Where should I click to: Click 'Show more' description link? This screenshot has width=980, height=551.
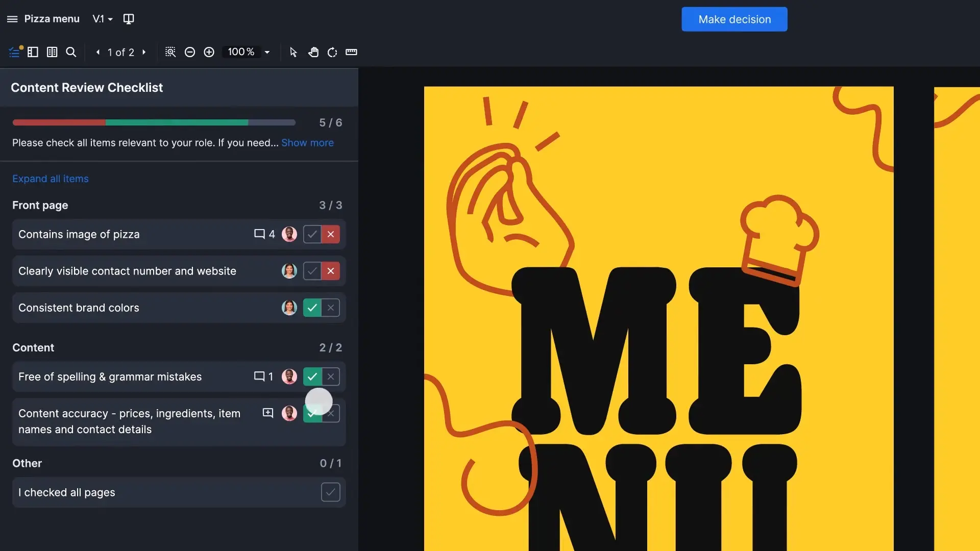point(307,143)
